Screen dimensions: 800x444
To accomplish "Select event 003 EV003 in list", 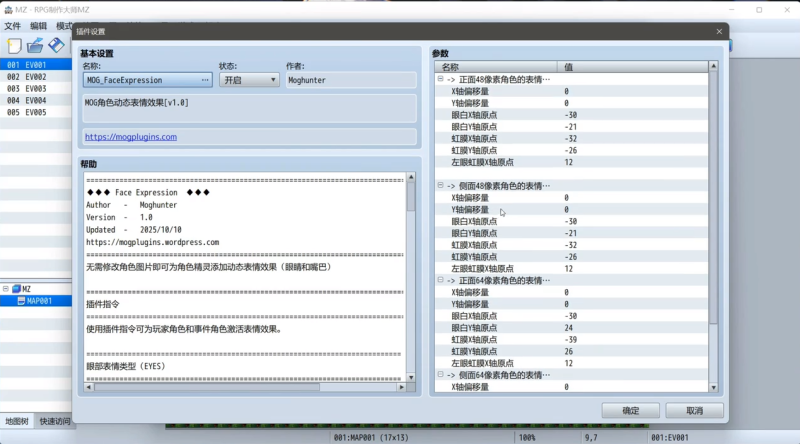I will point(36,88).
